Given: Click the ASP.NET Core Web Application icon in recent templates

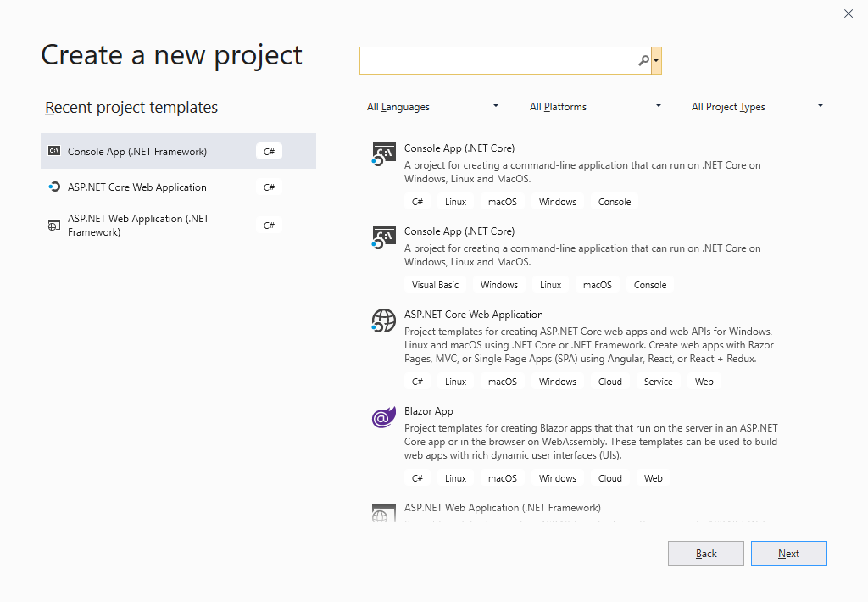Looking at the screenshot, I should tap(54, 187).
